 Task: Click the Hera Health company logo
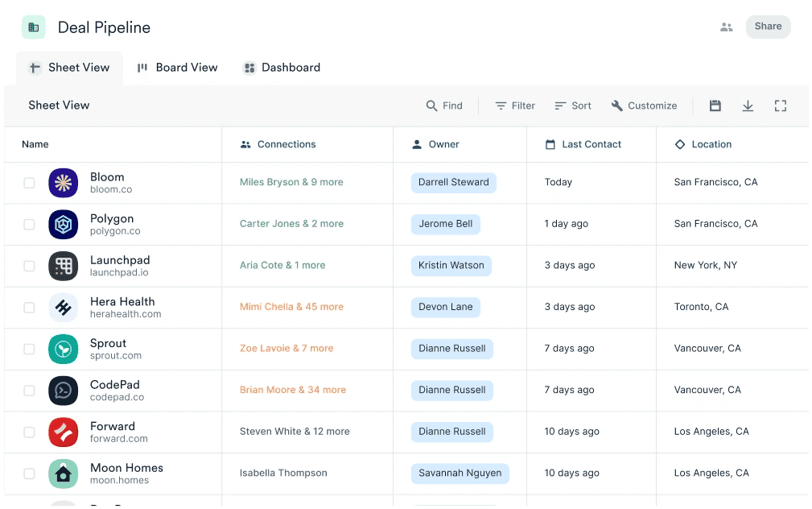64,308
